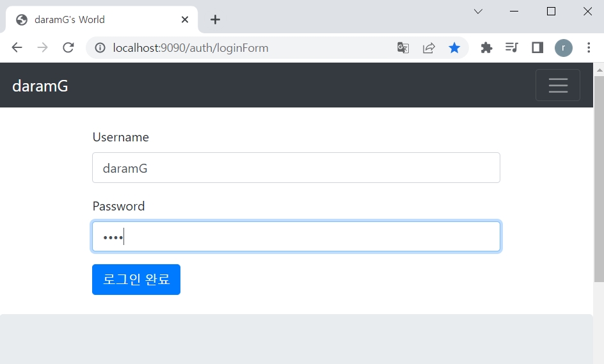Open the Google Translate page option
604x364 pixels.
(x=403, y=48)
